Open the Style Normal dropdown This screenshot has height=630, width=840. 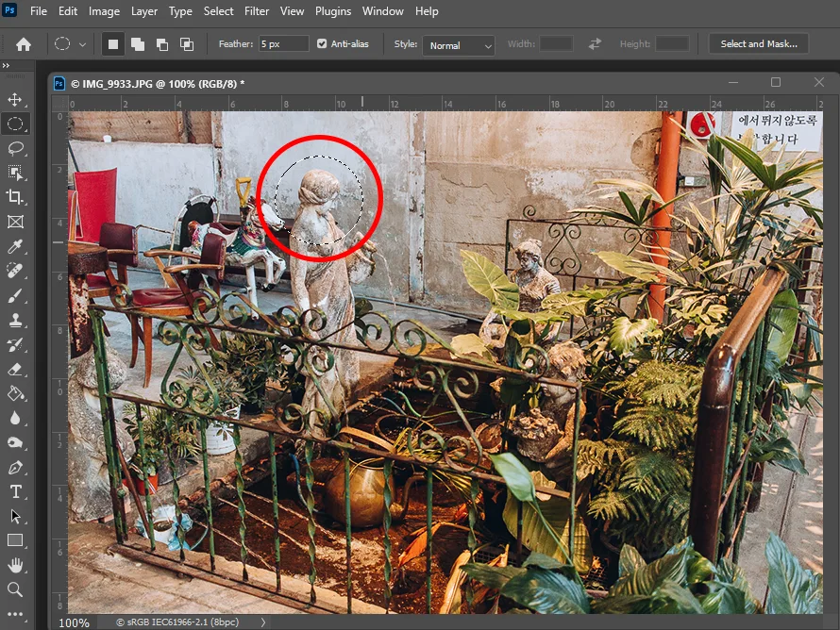click(458, 45)
